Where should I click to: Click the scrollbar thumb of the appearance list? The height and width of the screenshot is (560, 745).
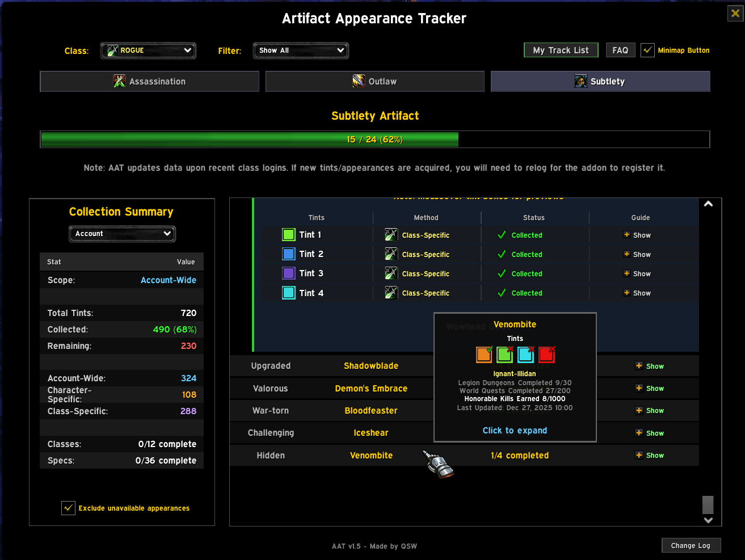pos(708,504)
